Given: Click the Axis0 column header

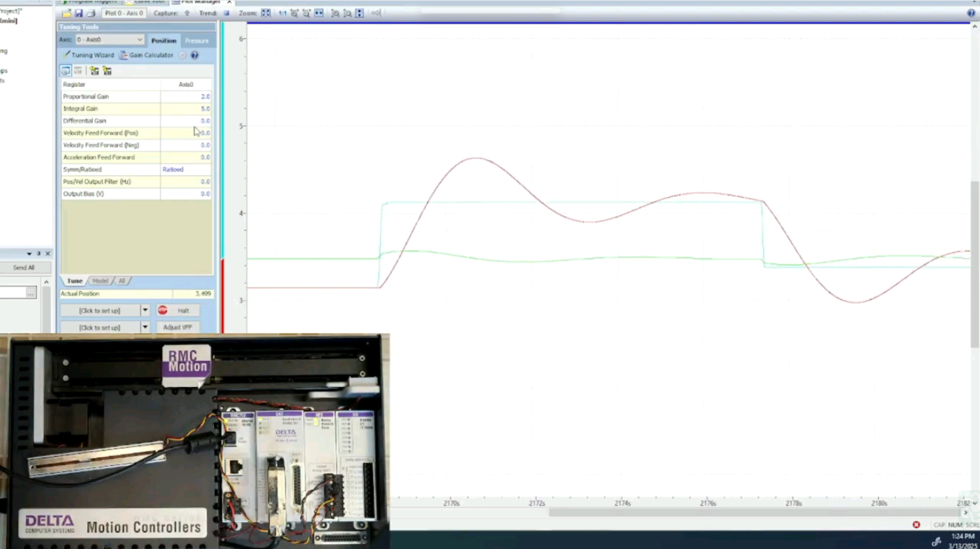Looking at the screenshot, I should tap(187, 85).
